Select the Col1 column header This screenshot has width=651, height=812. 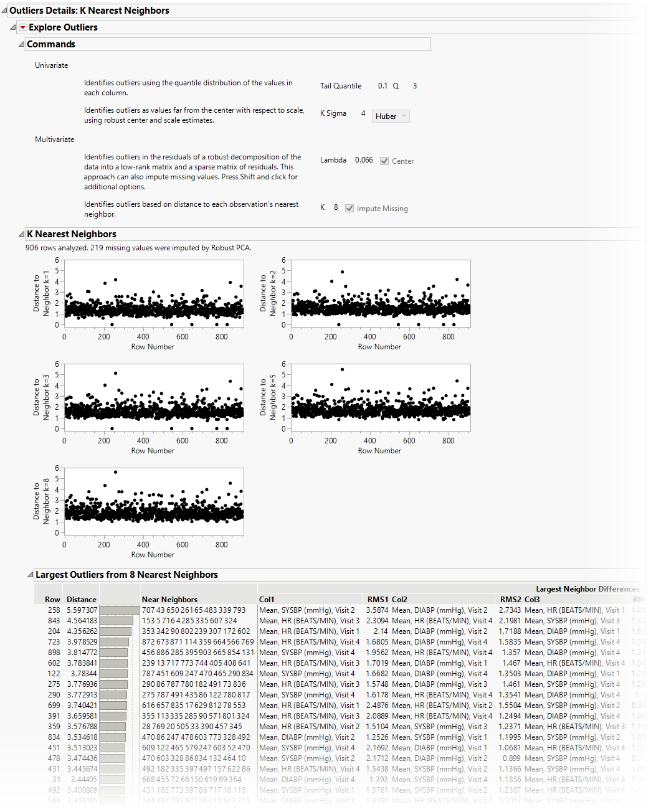pos(267,600)
